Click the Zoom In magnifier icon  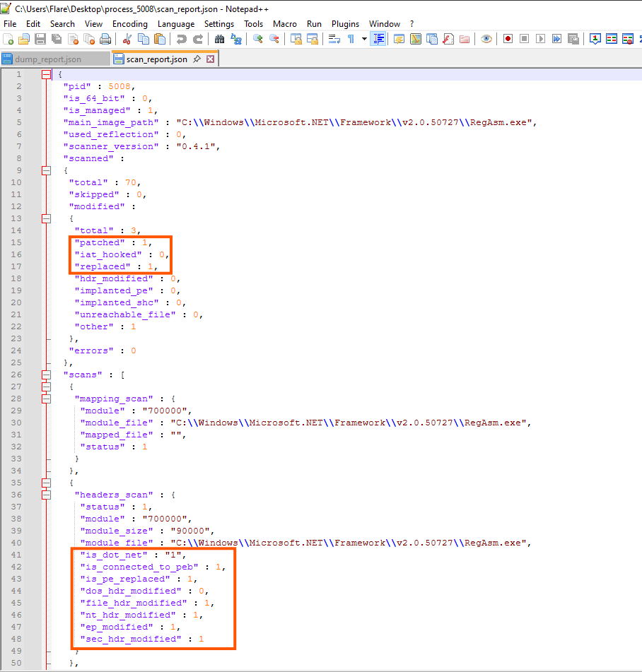click(258, 39)
